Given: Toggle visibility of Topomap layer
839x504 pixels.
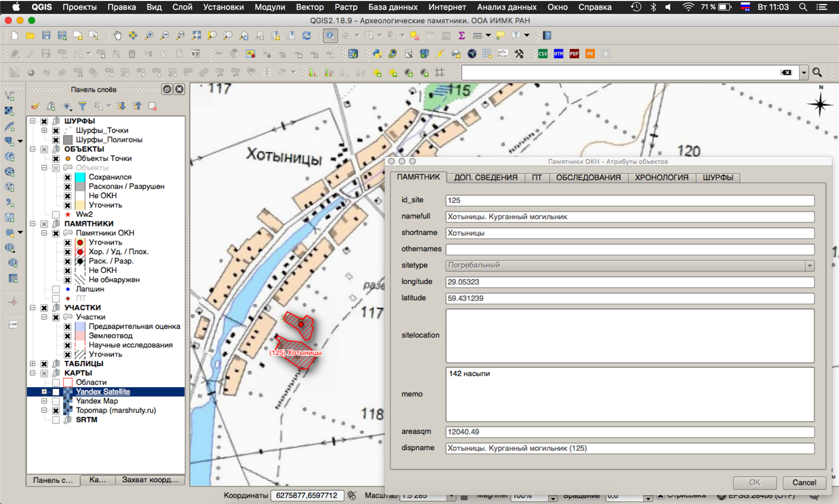Looking at the screenshot, I should pos(56,410).
